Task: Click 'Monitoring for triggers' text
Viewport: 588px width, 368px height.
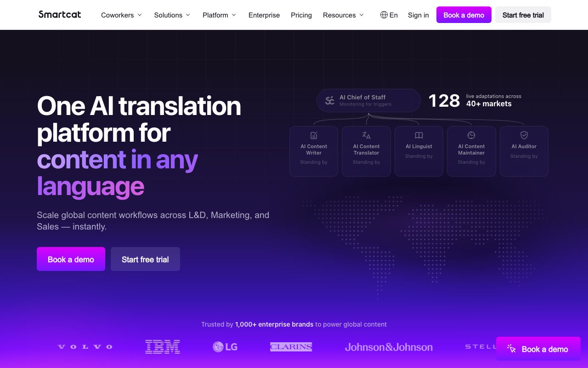Action: coord(365,104)
